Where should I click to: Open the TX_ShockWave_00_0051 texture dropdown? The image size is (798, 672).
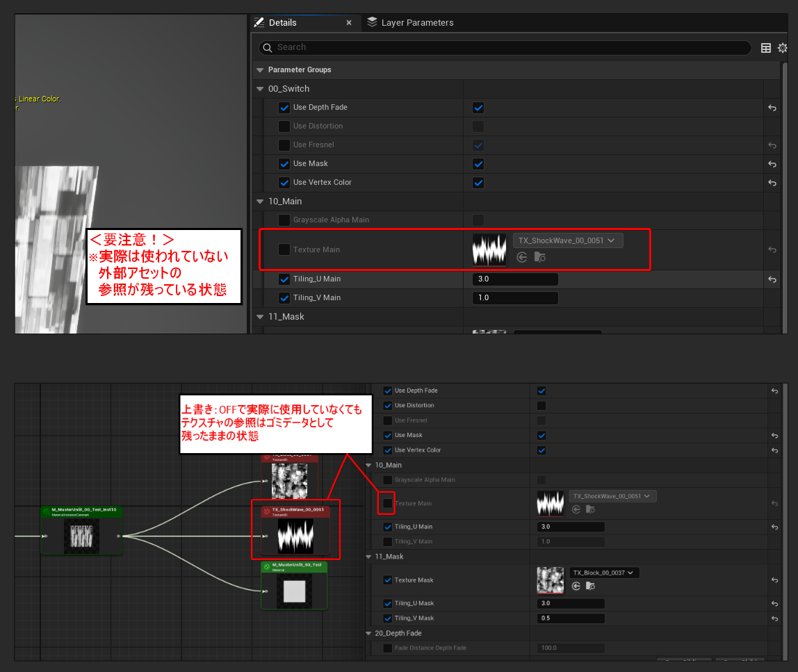(x=568, y=240)
